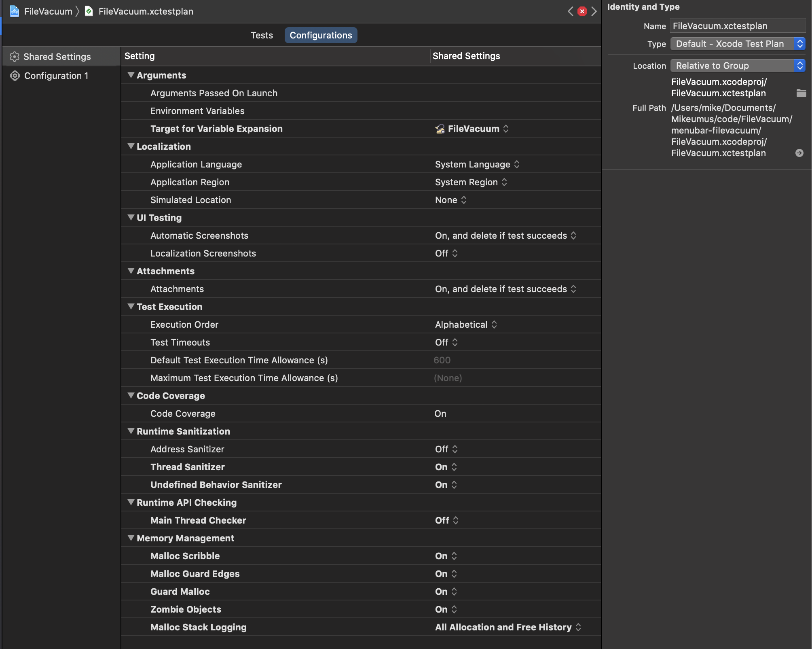The image size is (812, 649).
Task: Open Malloc Stack Logging allocation history popup
Action: [x=508, y=627]
